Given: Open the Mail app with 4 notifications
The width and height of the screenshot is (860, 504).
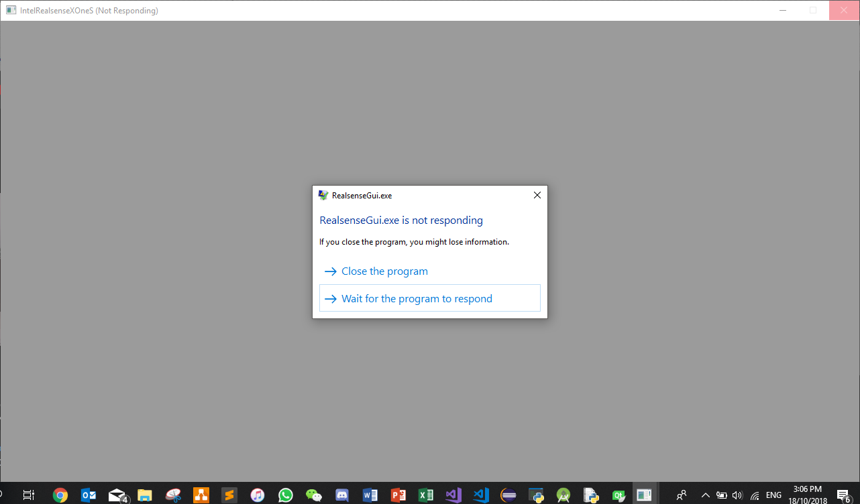Looking at the screenshot, I should tap(117, 495).
